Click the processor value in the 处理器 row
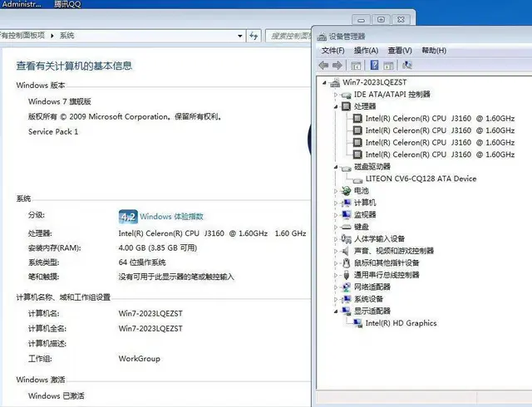Image resolution: width=532 pixels, height=407 pixels. coord(212,233)
